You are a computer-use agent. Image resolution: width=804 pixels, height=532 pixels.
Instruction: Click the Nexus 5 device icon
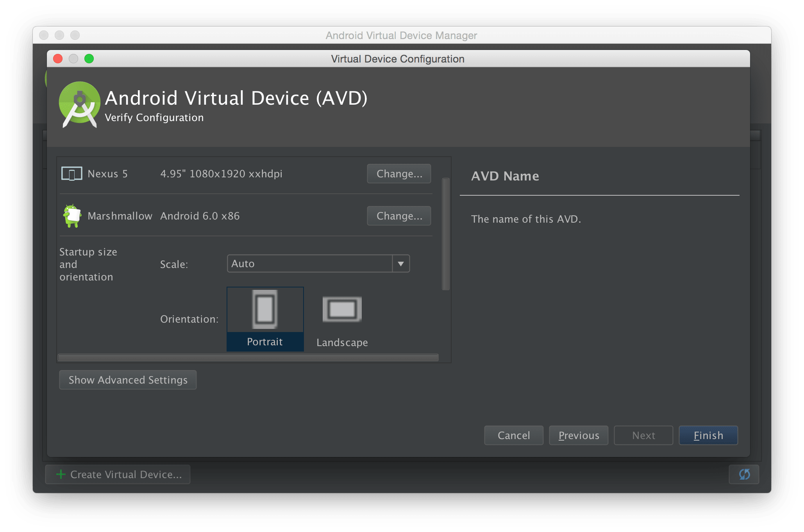tap(72, 174)
